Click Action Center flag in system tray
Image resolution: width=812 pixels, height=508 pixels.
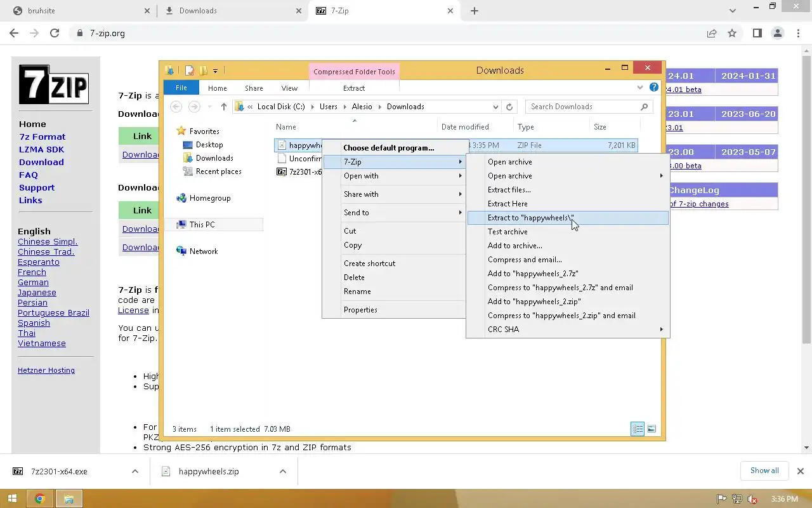coord(721,499)
